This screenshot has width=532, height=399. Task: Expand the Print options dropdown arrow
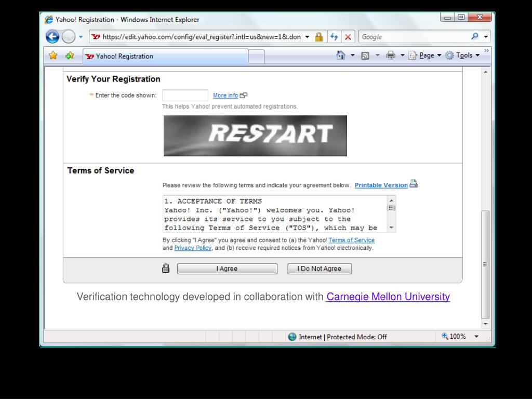coord(403,55)
